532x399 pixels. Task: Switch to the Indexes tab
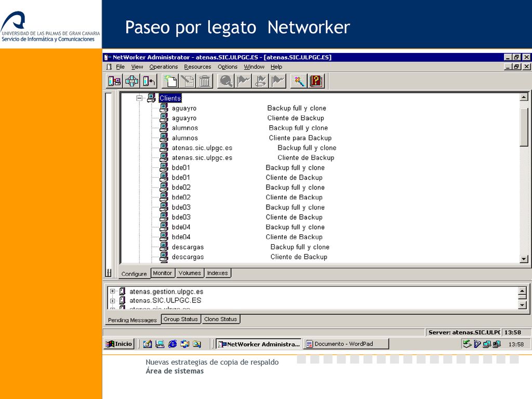coord(218,273)
